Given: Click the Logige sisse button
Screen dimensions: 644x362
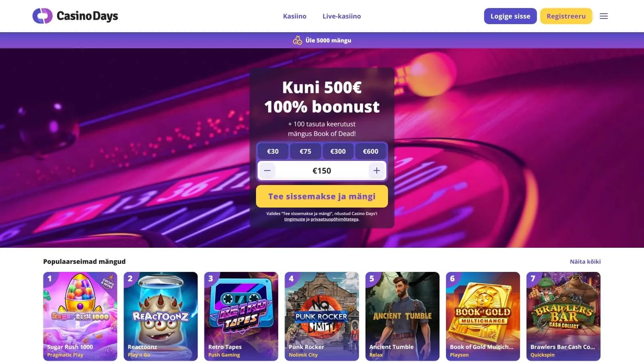Looking at the screenshot, I should (x=510, y=16).
